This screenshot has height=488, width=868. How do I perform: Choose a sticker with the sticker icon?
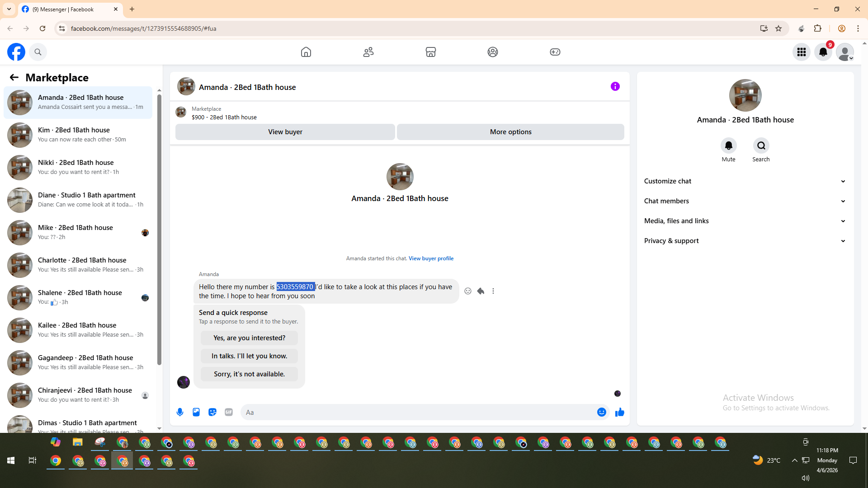212,412
